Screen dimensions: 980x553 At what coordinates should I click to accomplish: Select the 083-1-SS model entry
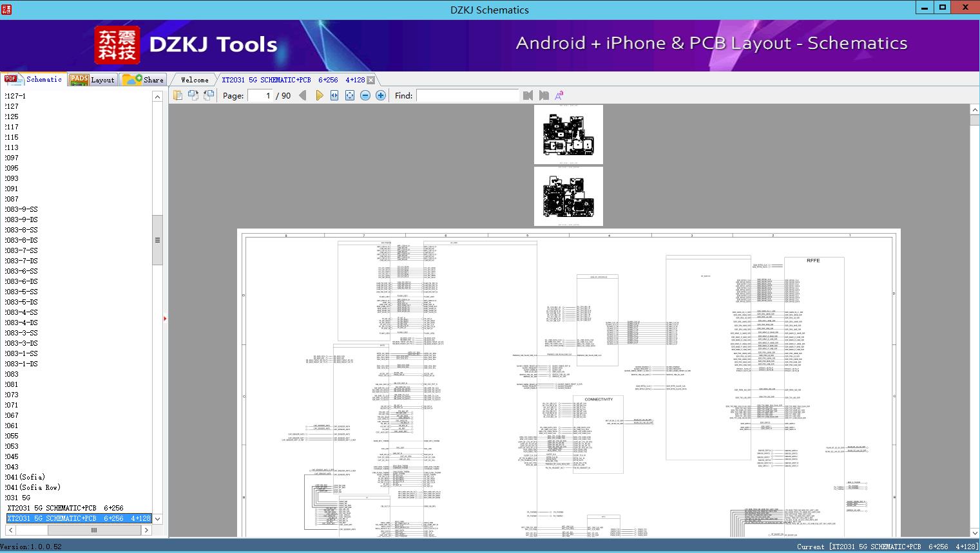[22, 353]
